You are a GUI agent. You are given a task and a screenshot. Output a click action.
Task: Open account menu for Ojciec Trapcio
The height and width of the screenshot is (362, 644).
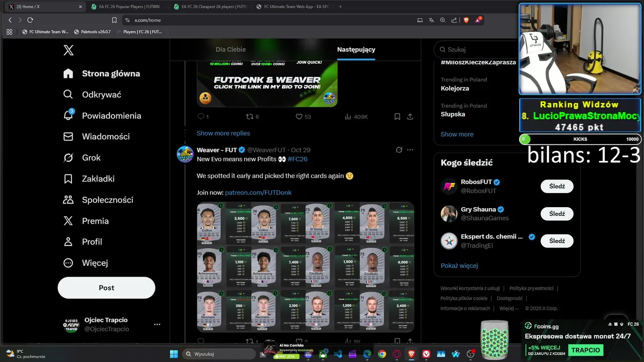click(112, 324)
